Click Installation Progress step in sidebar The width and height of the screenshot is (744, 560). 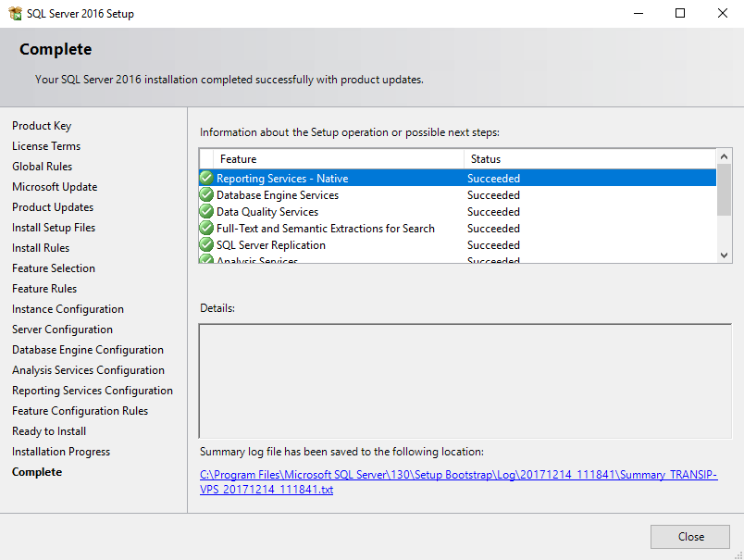pyautogui.click(x=61, y=452)
